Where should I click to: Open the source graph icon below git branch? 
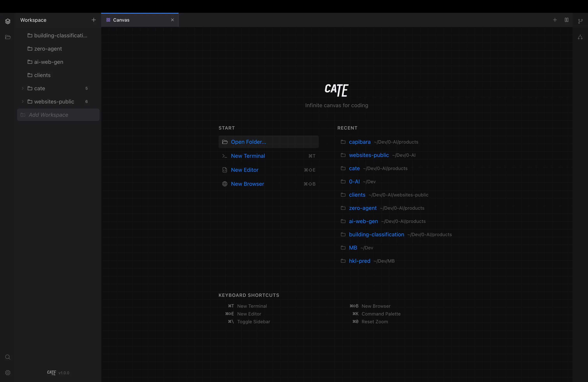580,37
